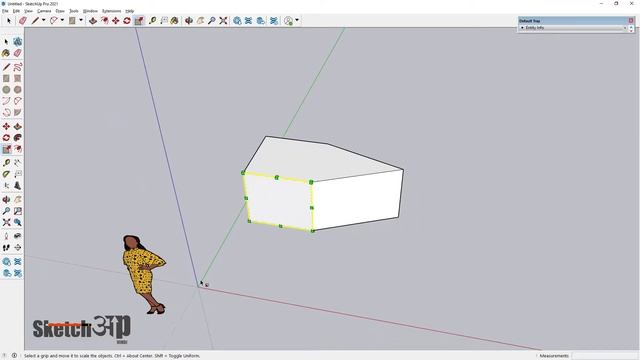The image size is (640, 360).
Task: Click the bottom-right green scale grip
Action: (x=313, y=231)
